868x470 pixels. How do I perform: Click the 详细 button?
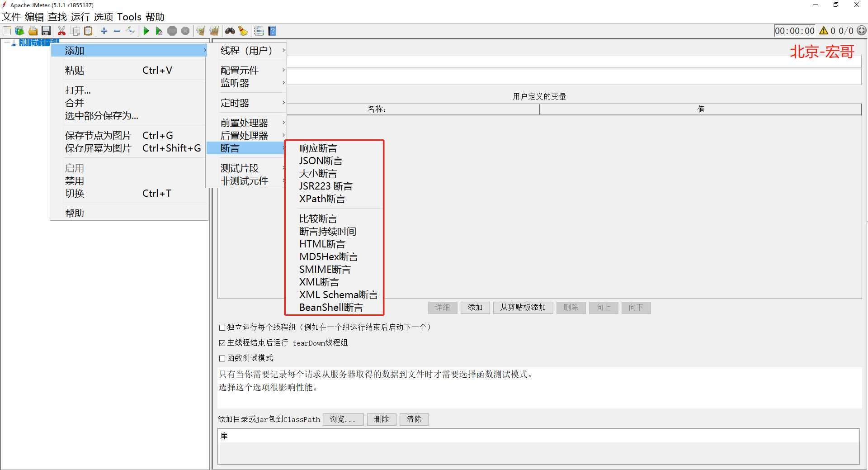tap(443, 308)
